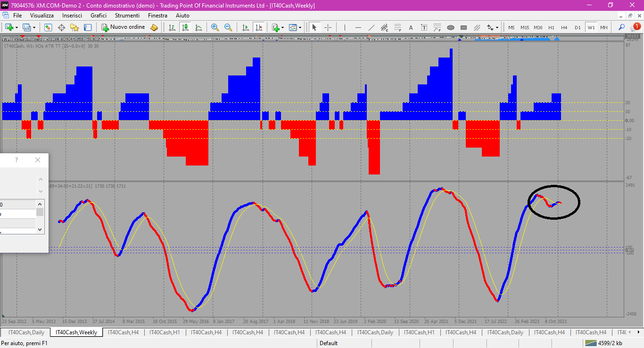The height and width of the screenshot is (348, 644).
Task: Select the ellipse drawing tool
Action: (451, 27)
